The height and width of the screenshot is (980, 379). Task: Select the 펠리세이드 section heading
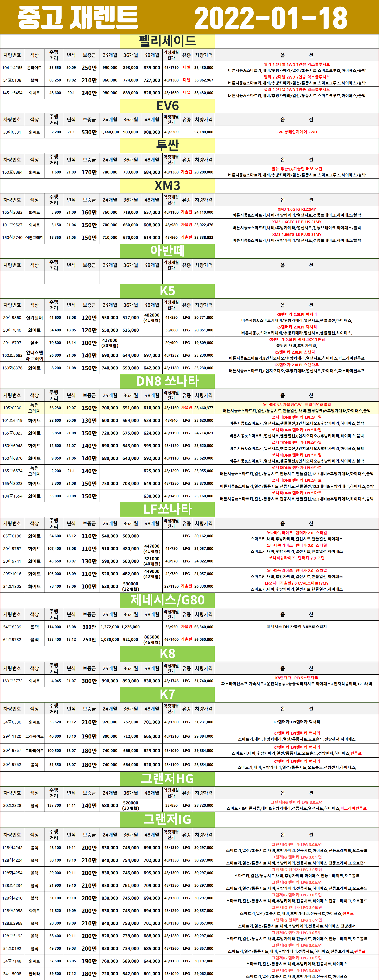[167, 41]
